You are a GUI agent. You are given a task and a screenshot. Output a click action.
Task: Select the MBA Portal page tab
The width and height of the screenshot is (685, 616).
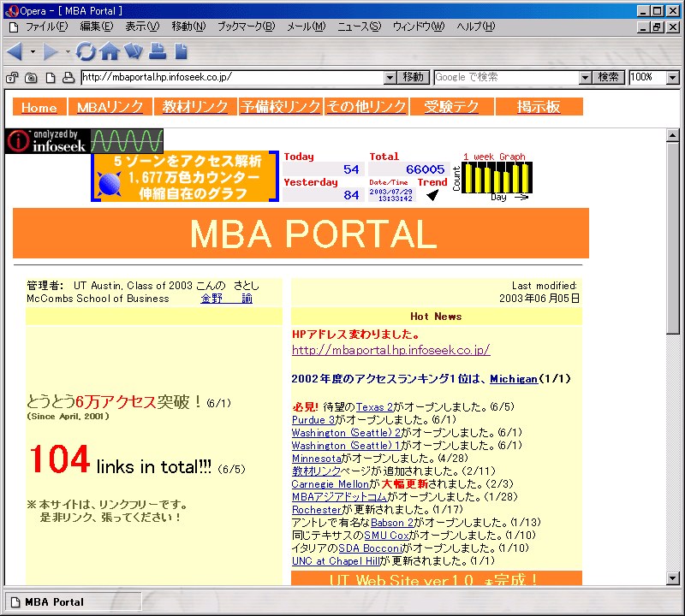(x=73, y=602)
